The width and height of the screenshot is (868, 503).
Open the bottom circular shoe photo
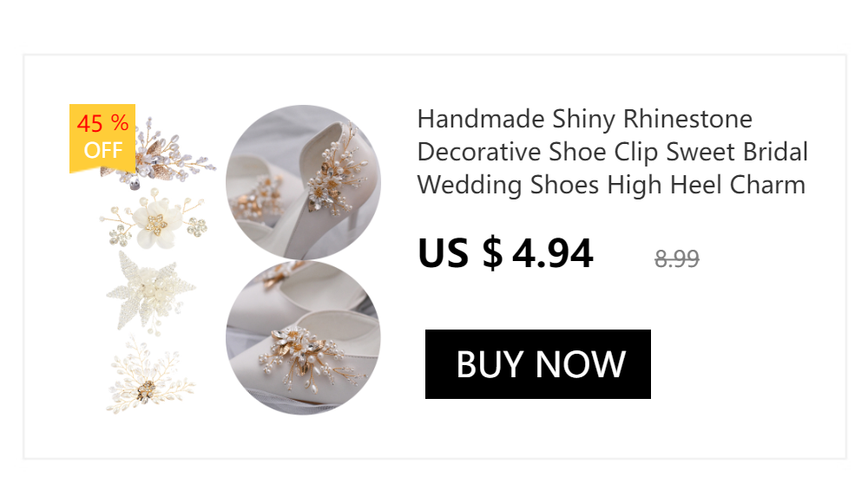pos(303,337)
